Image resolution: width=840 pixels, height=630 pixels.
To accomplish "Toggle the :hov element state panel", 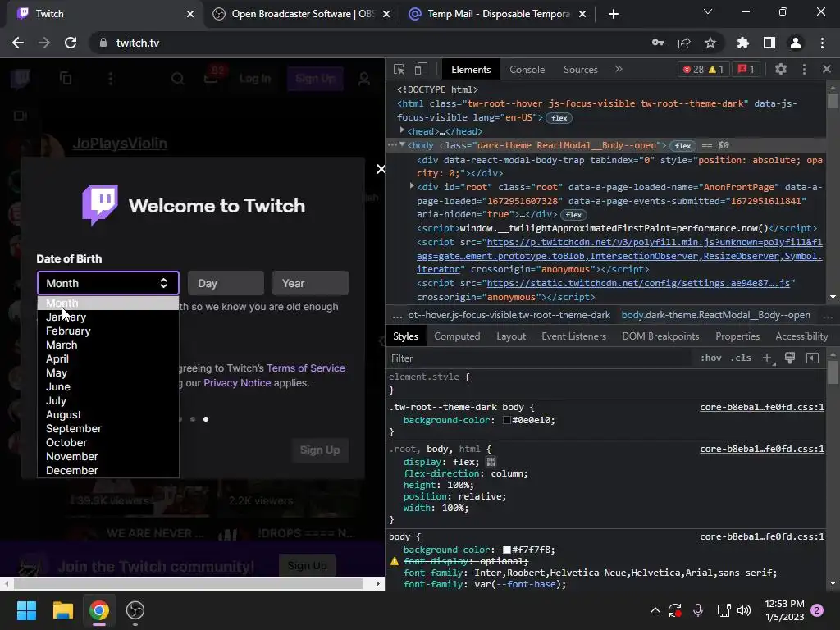I will [710, 358].
